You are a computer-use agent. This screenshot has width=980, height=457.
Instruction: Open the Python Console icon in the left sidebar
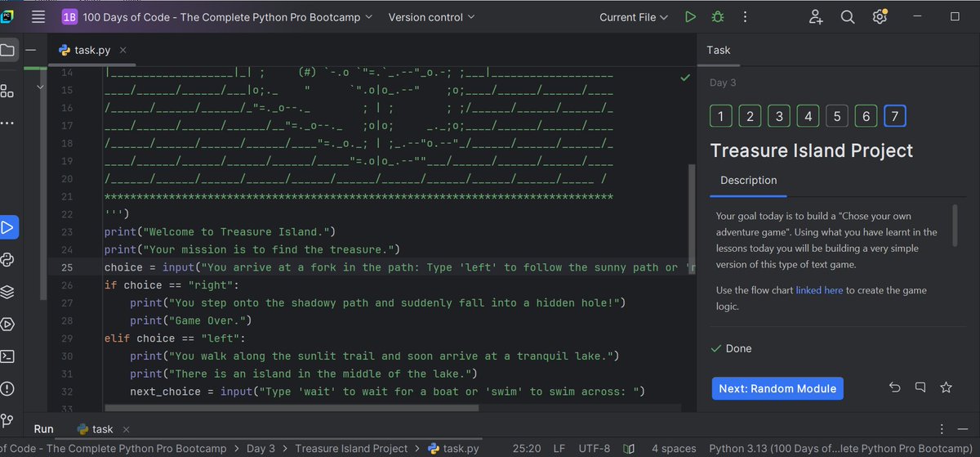click(7, 259)
